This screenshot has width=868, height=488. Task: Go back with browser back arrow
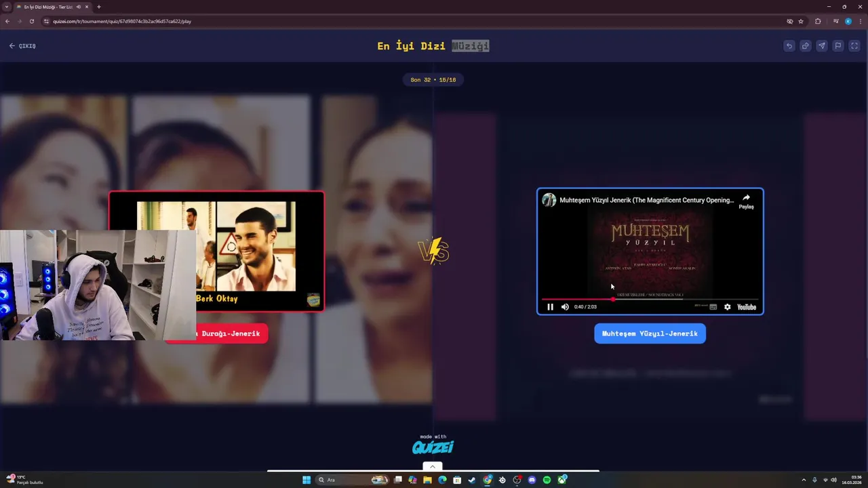(x=7, y=21)
